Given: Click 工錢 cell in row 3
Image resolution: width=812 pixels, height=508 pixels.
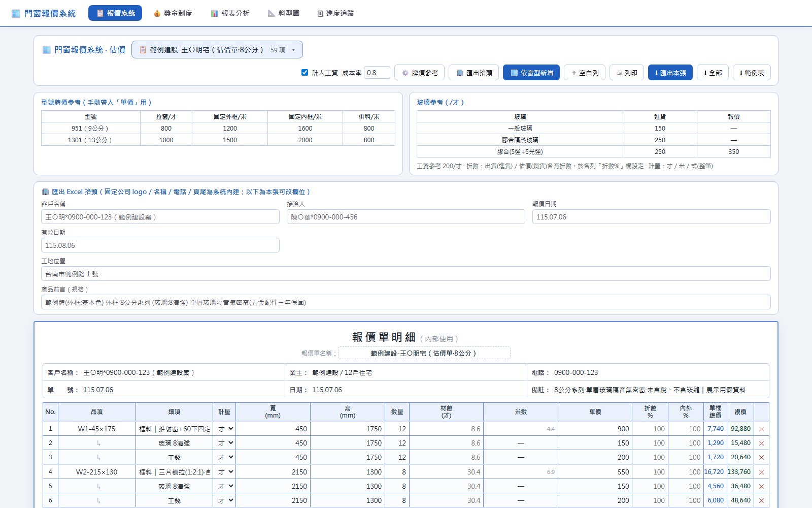Looking at the screenshot, I should pyautogui.click(x=174, y=457).
